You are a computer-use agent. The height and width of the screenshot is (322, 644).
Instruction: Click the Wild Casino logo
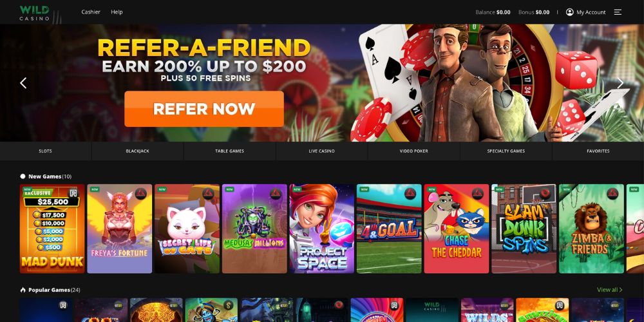click(x=35, y=13)
